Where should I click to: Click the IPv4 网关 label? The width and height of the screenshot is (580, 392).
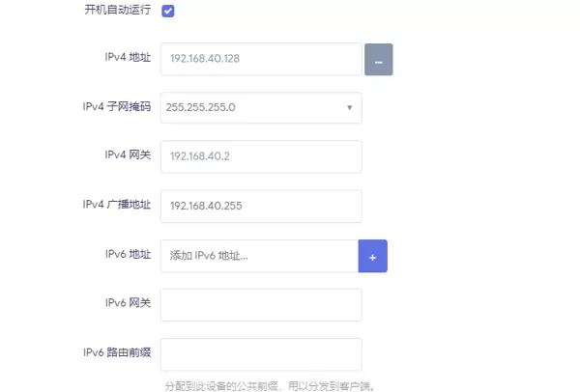[x=128, y=155]
